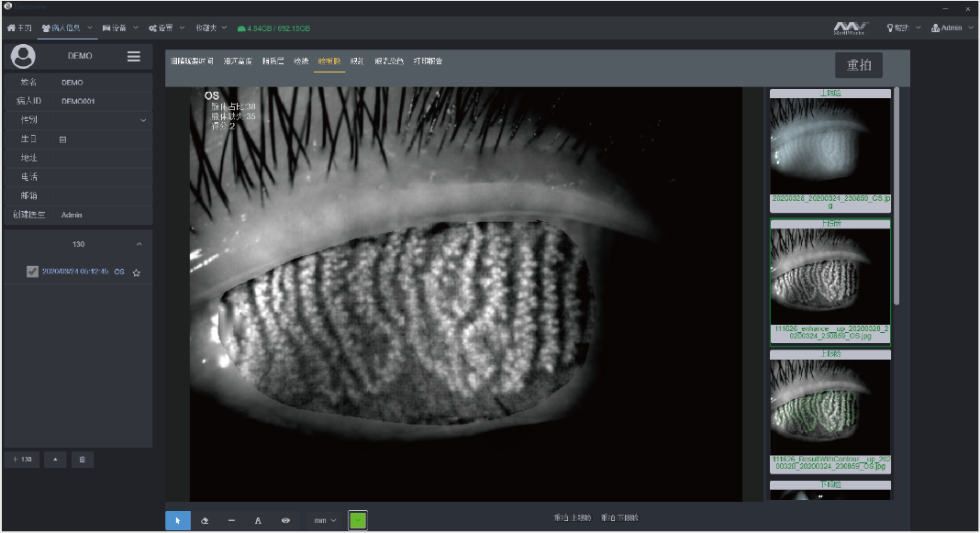Select the highlighted meibomian gland tab
The width and height of the screenshot is (980, 533).
(329, 61)
